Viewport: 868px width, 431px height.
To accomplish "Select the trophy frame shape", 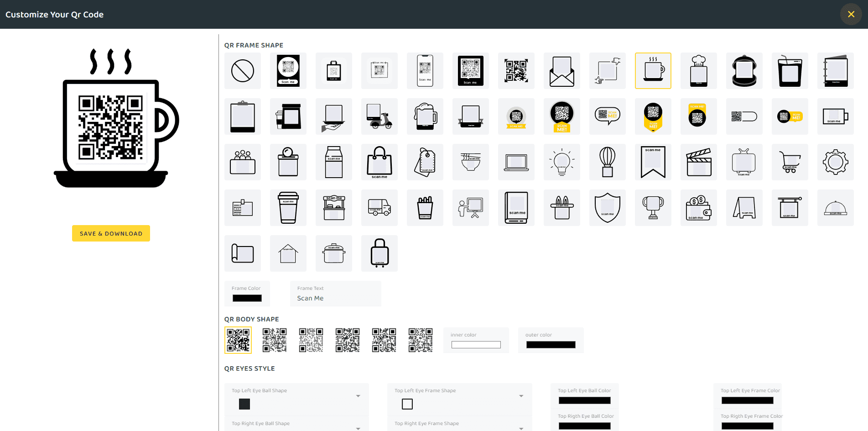I will [x=653, y=208].
